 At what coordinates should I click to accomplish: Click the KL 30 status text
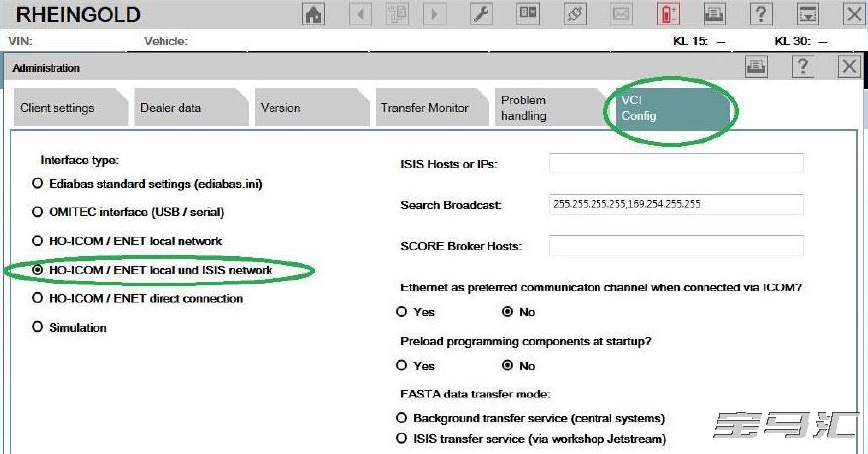(801, 41)
